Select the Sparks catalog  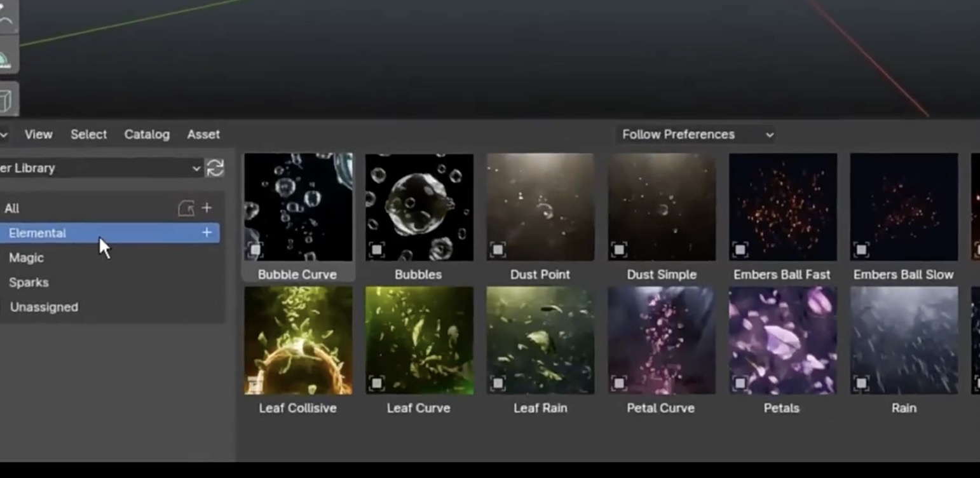pyautogui.click(x=29, y=282)
